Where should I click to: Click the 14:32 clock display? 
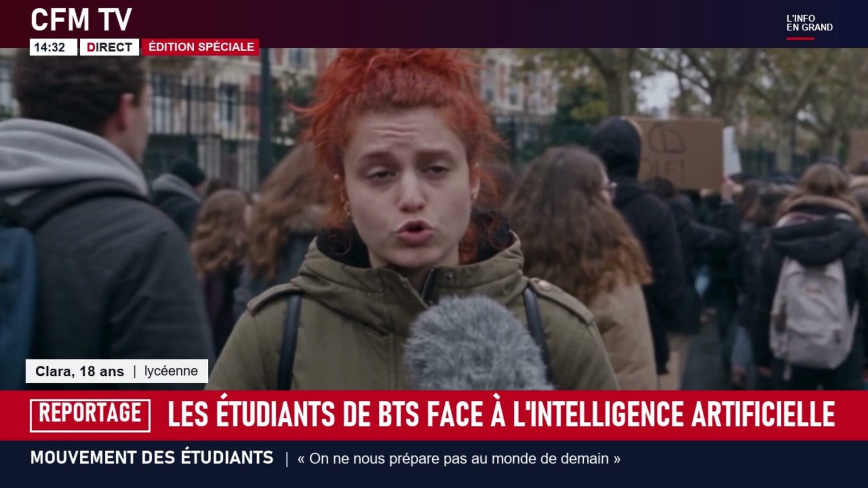53,47
